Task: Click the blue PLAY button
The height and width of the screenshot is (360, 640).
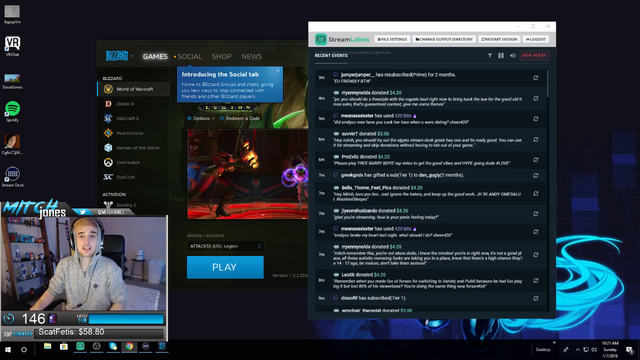Action: tap(225, 267)
